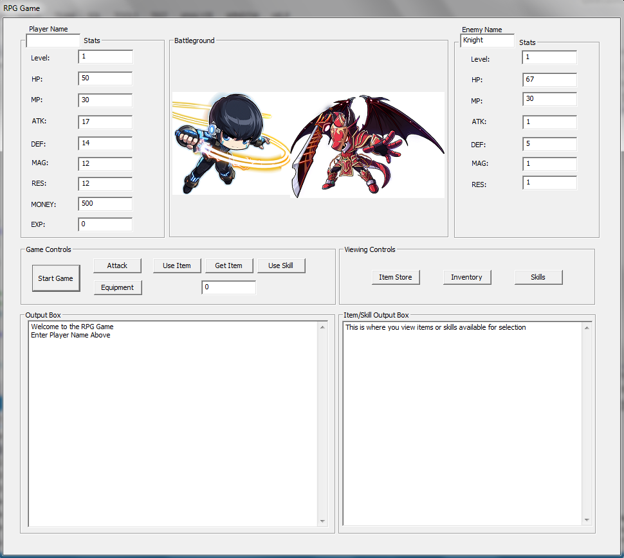624x558 pixels.
Task: Open the Item Store
Action: click(396, 277)
